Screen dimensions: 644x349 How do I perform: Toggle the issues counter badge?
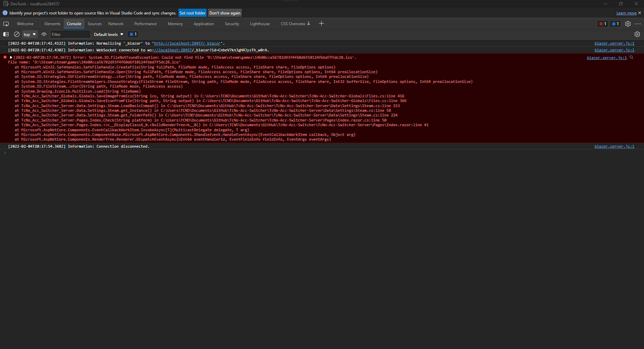click(x=615, y=23)
